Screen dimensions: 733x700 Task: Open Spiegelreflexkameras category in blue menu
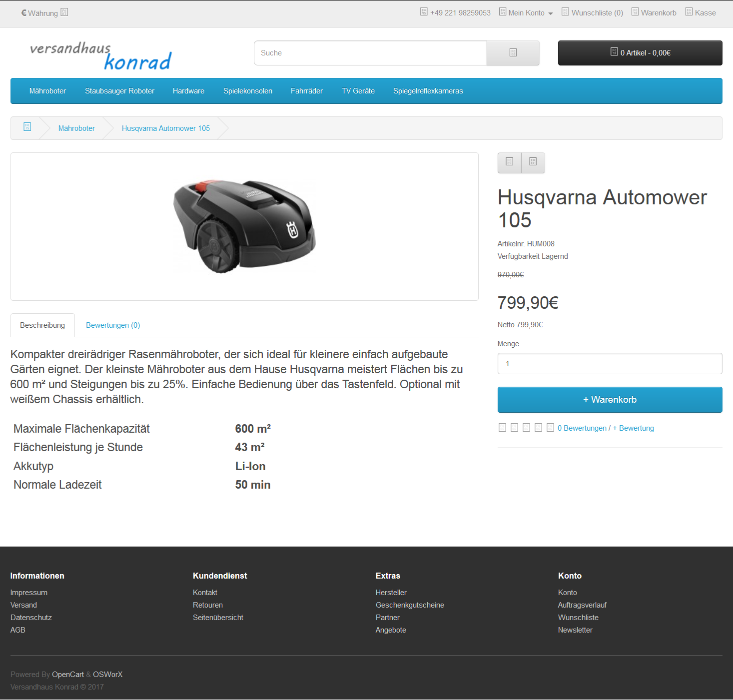click(x=428, y=91)
